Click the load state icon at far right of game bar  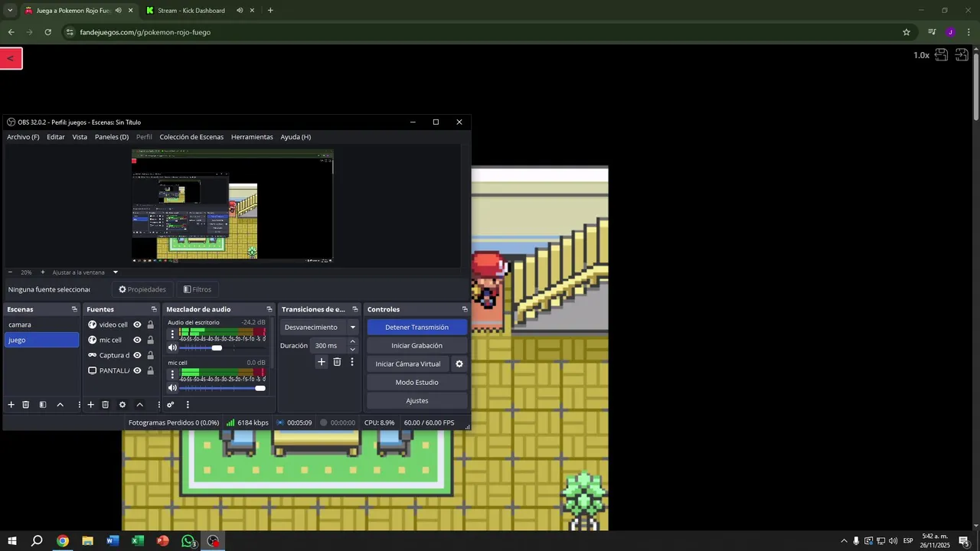[962, 55]
